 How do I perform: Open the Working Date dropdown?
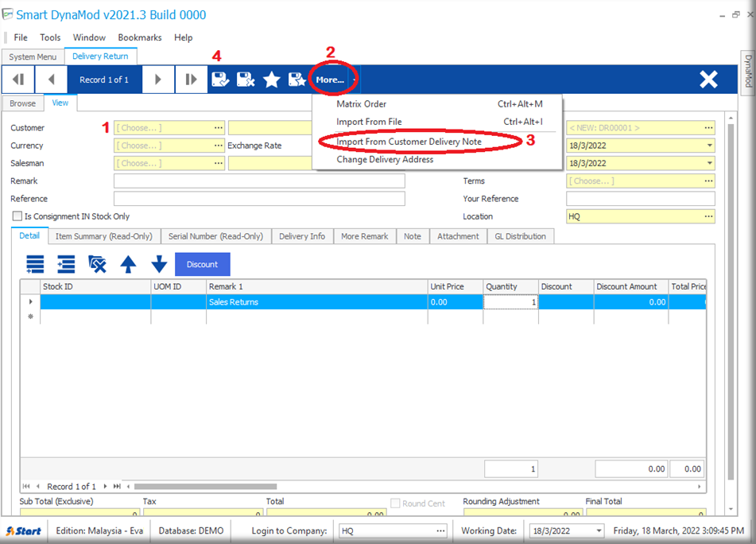(599, 530)
